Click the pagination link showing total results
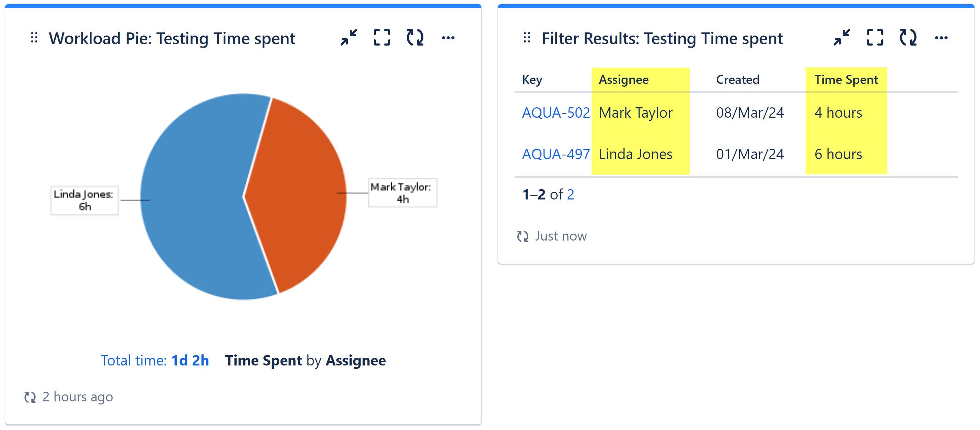Viewport: 980px width, 430px height. point(571,194)
